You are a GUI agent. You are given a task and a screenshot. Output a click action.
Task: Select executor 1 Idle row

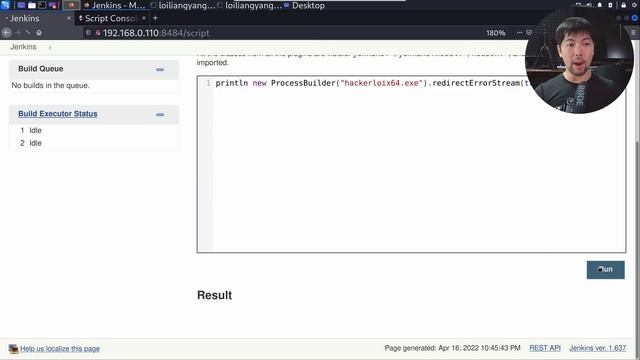click(31, 130)
